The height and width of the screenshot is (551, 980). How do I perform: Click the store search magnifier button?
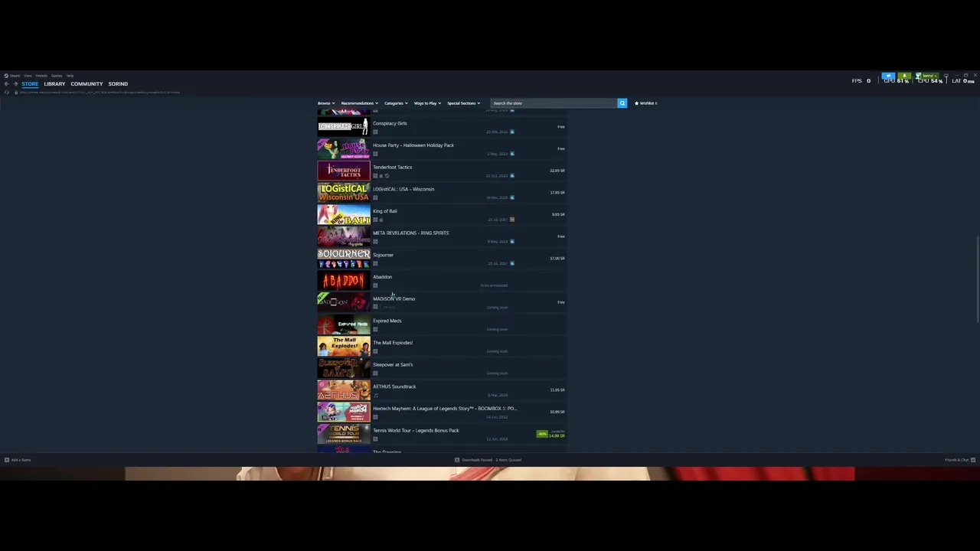(x=622, y=103)
